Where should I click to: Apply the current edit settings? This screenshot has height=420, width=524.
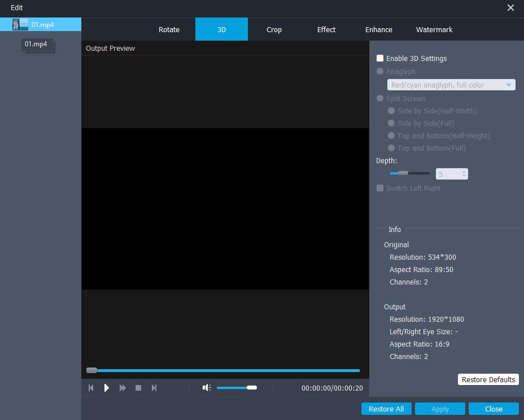(440, 409)
